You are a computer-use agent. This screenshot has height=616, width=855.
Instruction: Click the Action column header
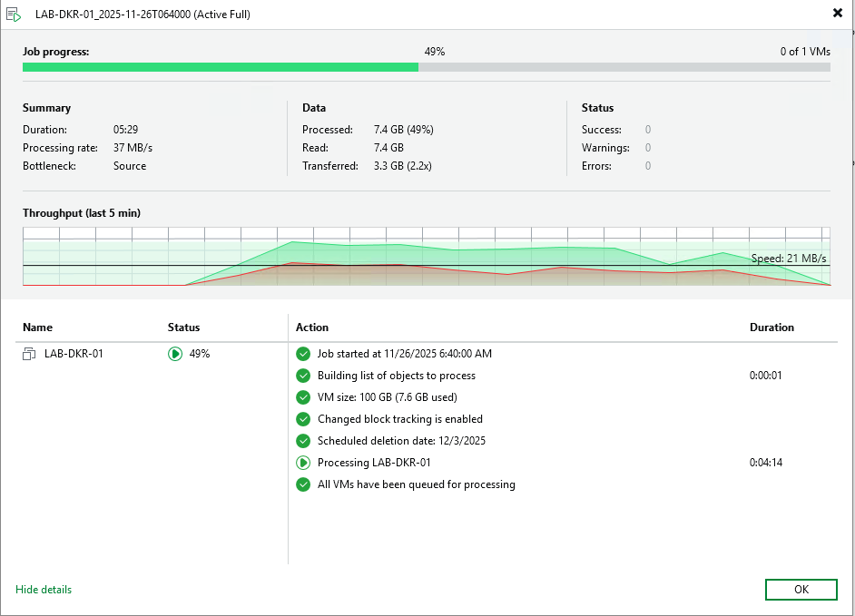point(312,328)
